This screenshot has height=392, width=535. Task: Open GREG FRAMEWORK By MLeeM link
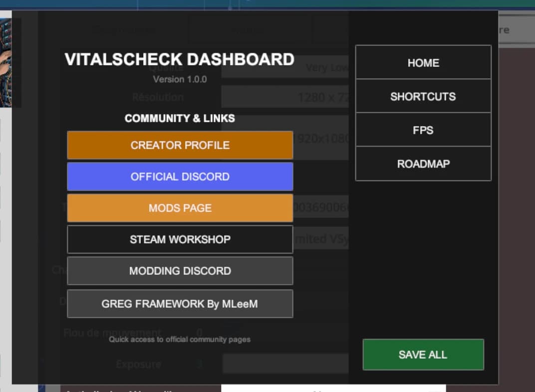[180, 304]
